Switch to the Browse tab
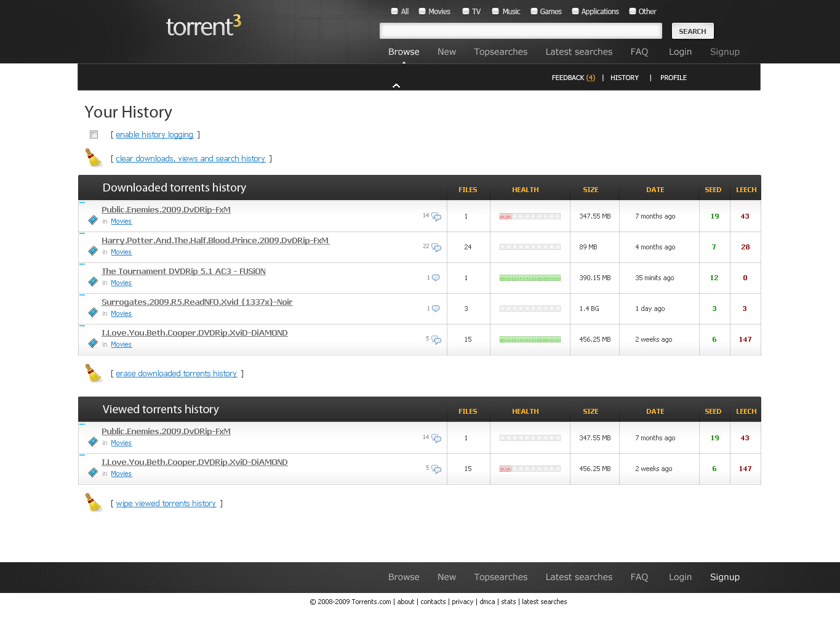Screen dimensions: 840x617 (404, 52)
